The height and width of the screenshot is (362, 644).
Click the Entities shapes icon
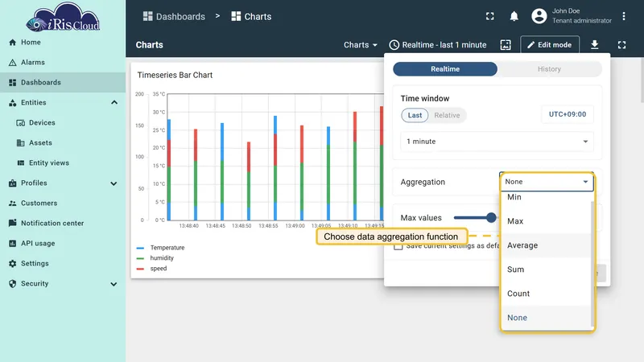tap(12, 103)
